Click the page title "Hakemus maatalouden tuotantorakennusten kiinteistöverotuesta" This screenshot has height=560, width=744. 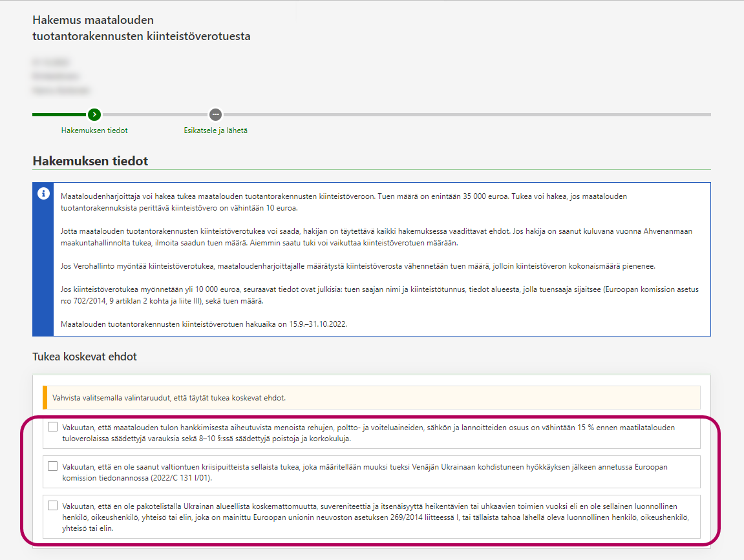[x=141, y=28]
